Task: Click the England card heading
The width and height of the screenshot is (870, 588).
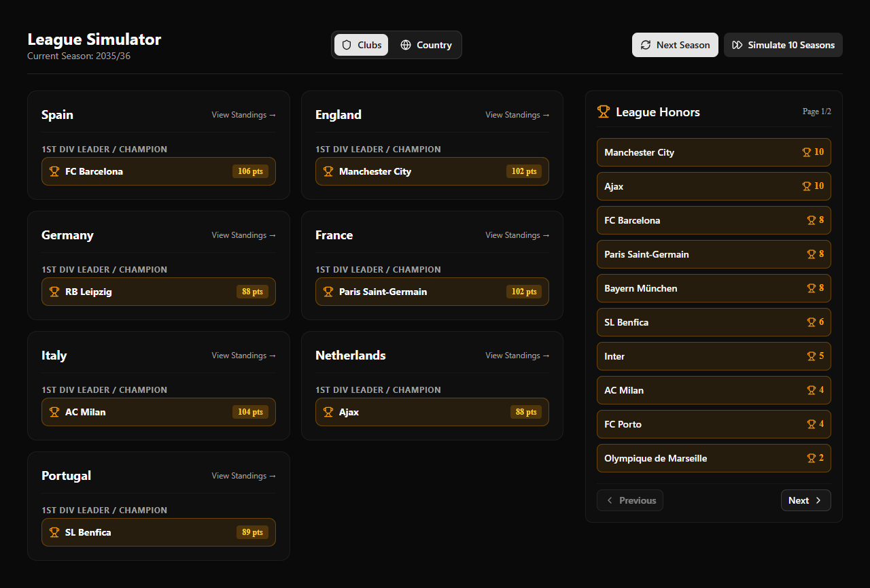Action: [x=338, y=115]
